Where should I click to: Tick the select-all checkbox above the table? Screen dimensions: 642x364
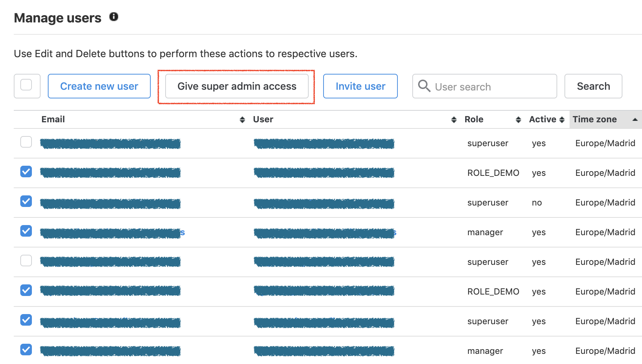[26, 85]
